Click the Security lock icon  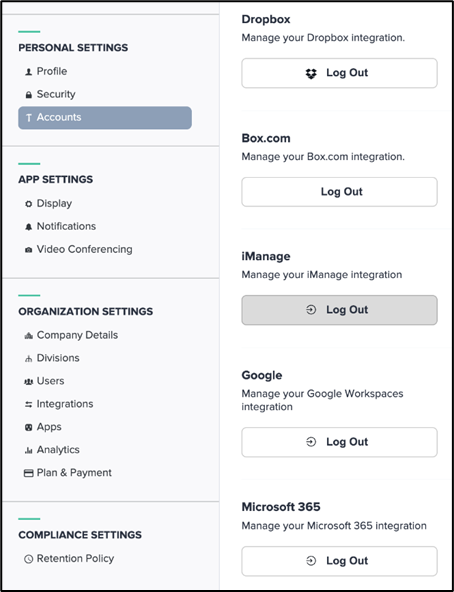pyautogui.click(x=28, y=95)
